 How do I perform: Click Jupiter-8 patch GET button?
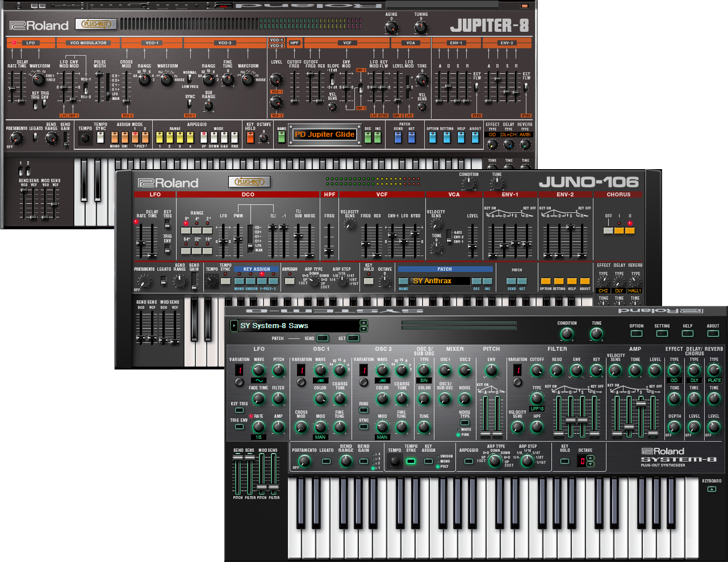pyautogui.click(x=412, y=137)
